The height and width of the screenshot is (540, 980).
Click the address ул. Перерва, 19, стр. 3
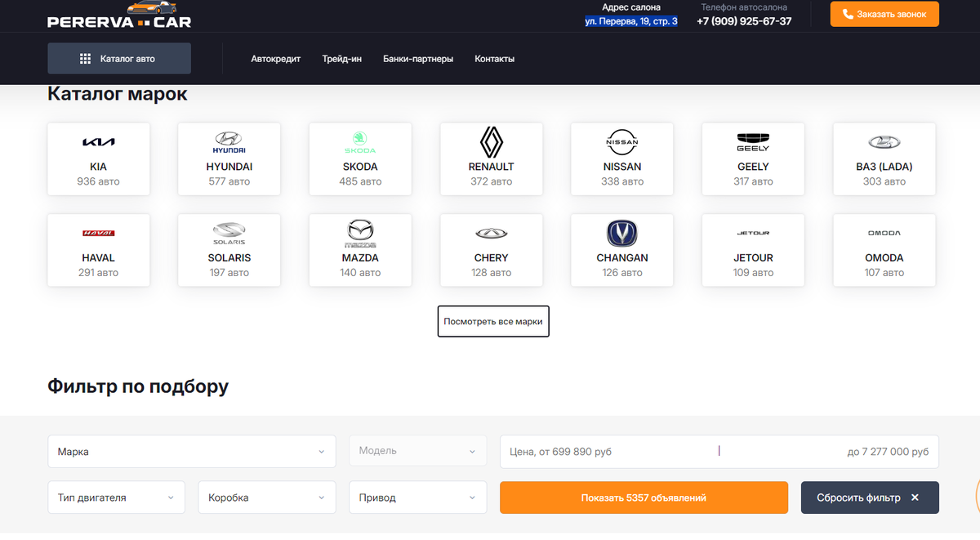pos(631,21)
